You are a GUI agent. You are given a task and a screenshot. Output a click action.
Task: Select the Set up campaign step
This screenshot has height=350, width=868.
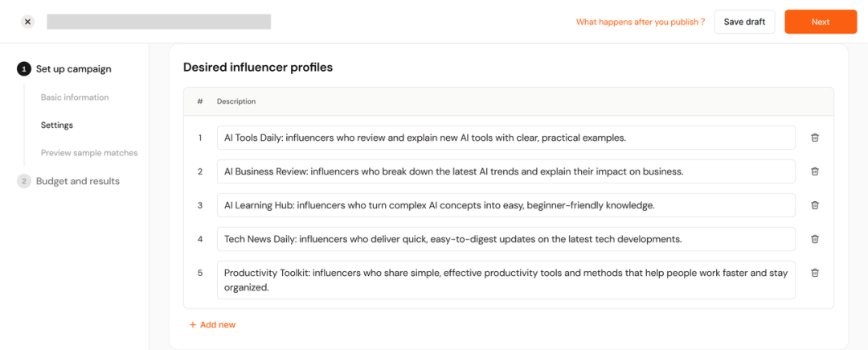click(74, 69)
